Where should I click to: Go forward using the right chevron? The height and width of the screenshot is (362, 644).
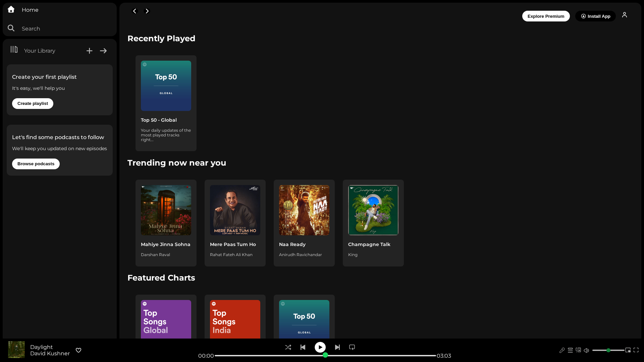pos(147,11)
